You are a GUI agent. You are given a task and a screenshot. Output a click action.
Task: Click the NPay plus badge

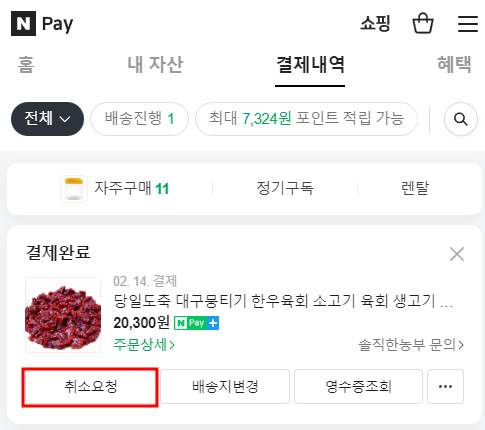(x=196, y=323)
